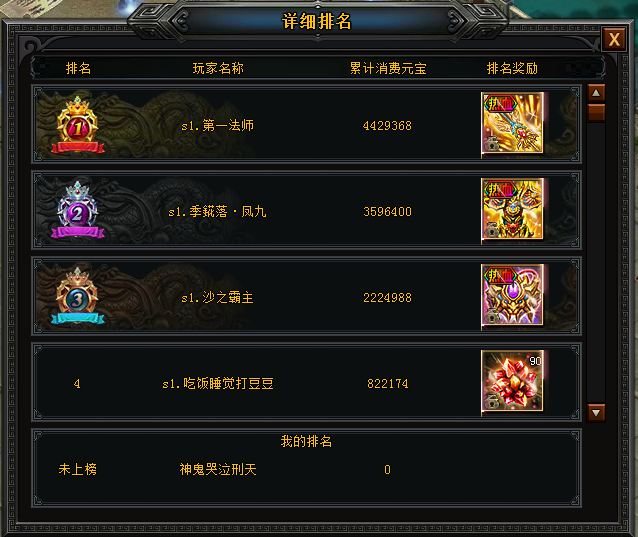Click my character name 神鬼哭泣刑天

click(x=218, y=469)
